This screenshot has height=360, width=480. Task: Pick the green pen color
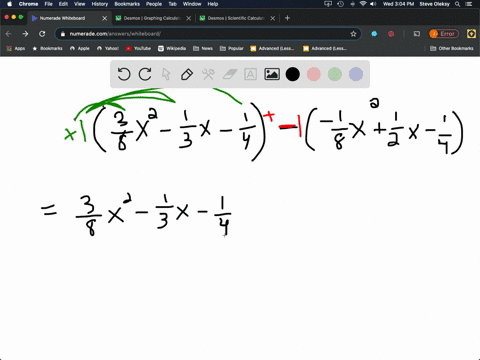pos(335,74)
